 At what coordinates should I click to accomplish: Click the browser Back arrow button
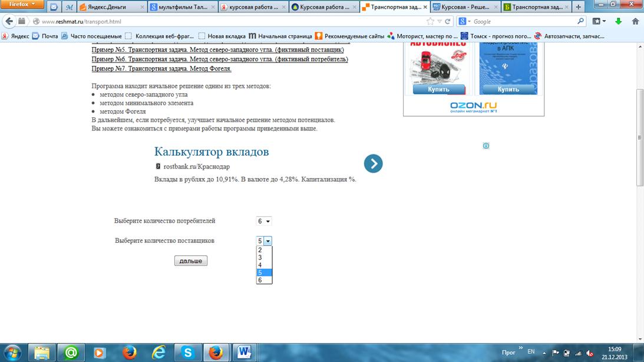(9, 21)
